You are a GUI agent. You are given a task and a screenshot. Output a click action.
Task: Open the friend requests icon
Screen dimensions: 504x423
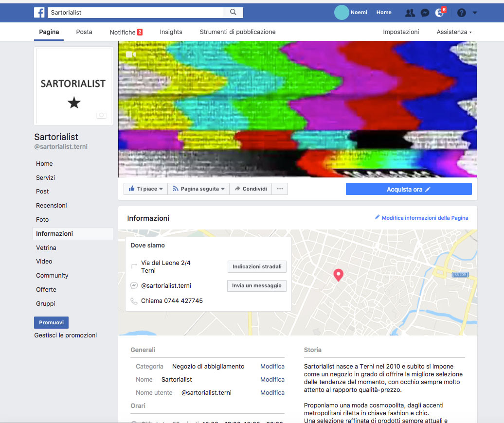pos(410,13)
